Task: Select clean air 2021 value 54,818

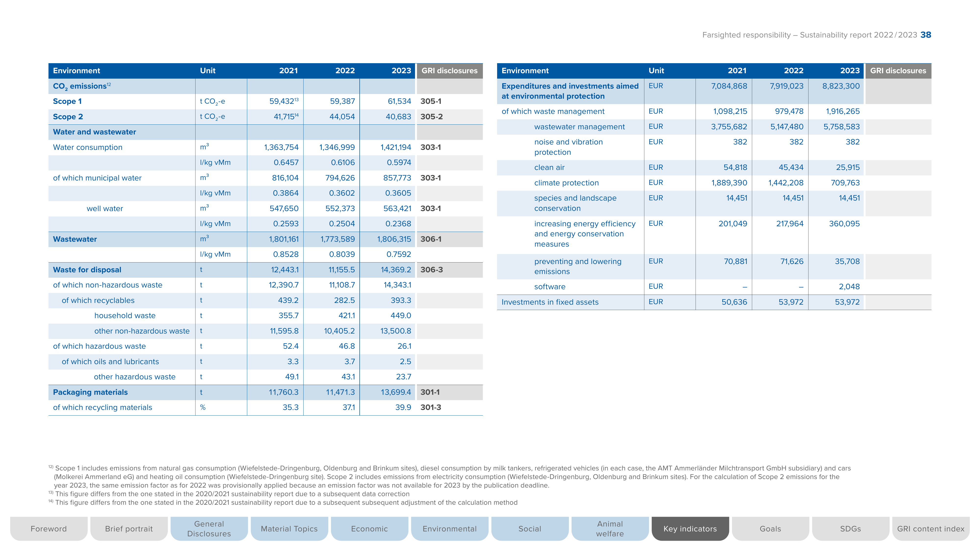Action: coord(735,168)
